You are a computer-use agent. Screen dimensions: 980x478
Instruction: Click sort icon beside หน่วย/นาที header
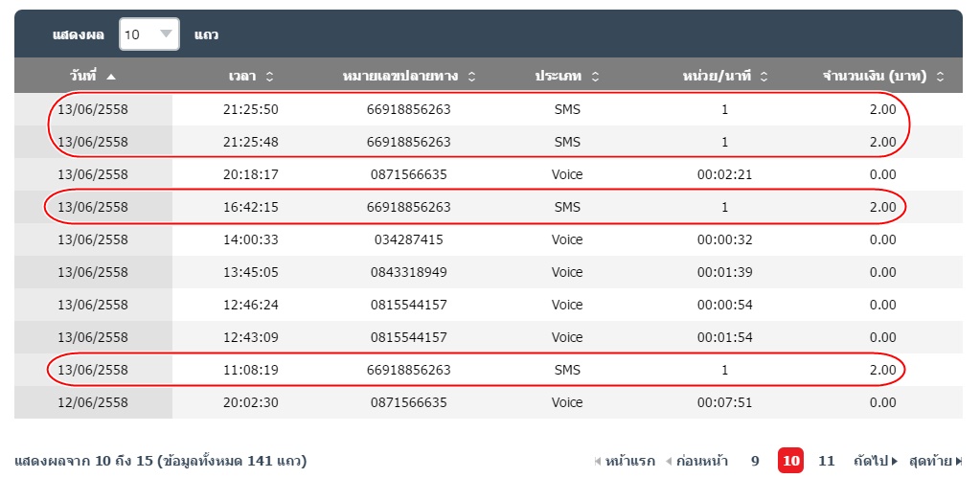(763, 76)
